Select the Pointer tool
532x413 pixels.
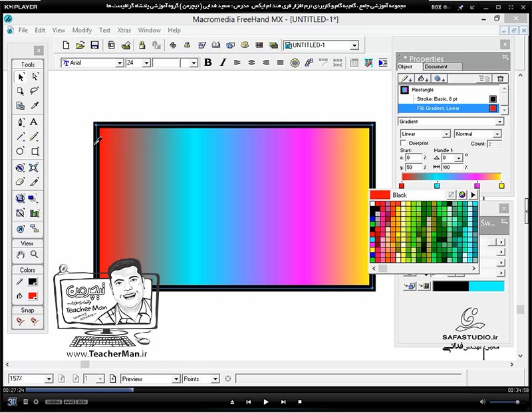pyautogui.click(x=21, y=77)
